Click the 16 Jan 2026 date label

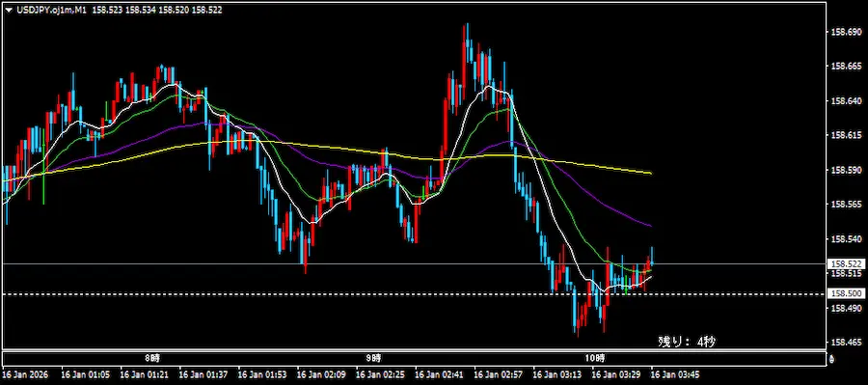25,374
